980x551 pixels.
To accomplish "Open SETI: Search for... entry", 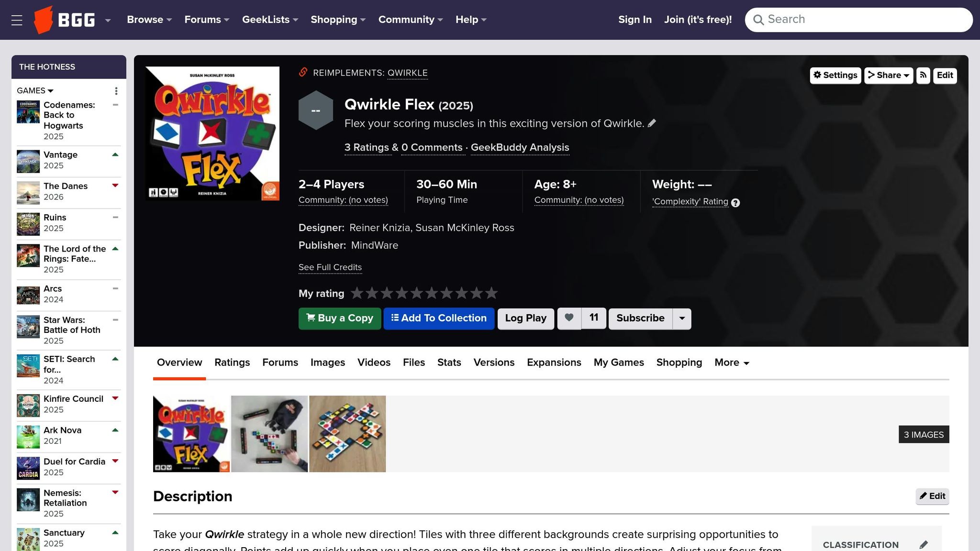I will pyautogui.click(x=69, y=369).
